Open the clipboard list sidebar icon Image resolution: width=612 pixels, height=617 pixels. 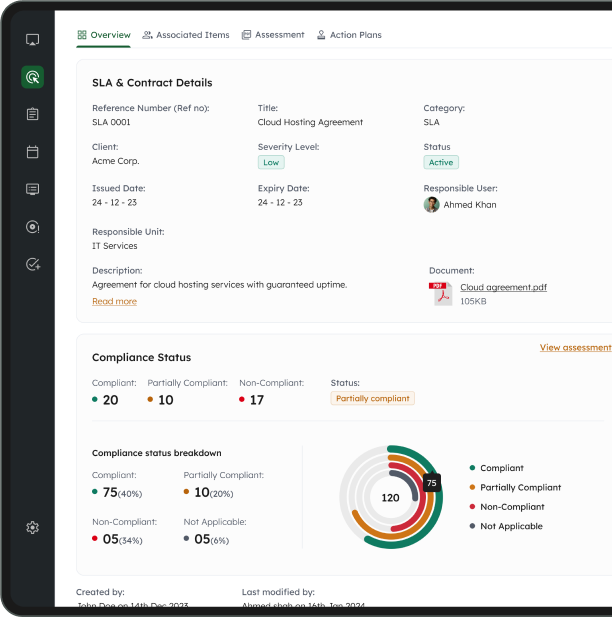coord(32,114)
